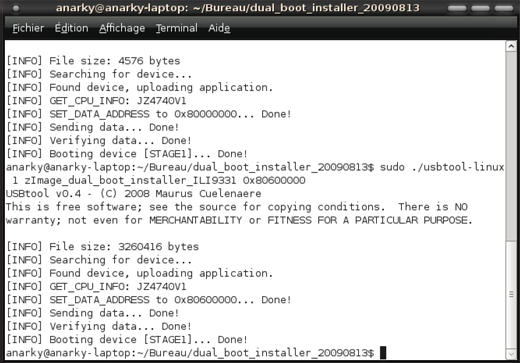Click the 'sudo ./usbtool-linux' command text

click(442, 167)
